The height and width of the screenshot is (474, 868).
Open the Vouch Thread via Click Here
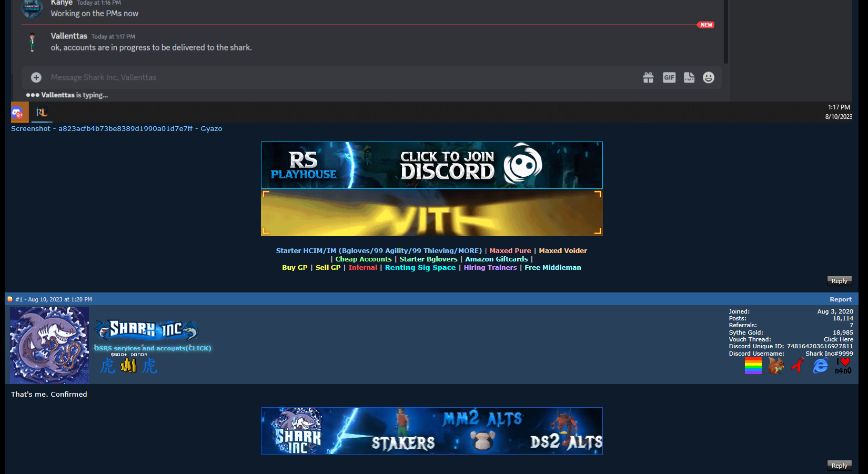coord(838,339)
